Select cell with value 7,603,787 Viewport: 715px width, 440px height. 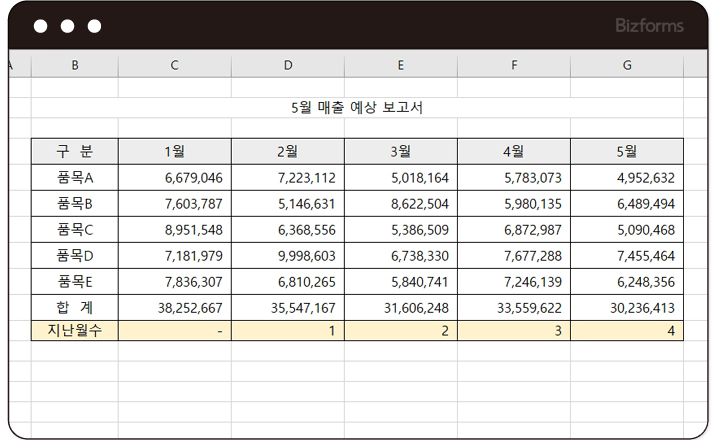(175, 203)
